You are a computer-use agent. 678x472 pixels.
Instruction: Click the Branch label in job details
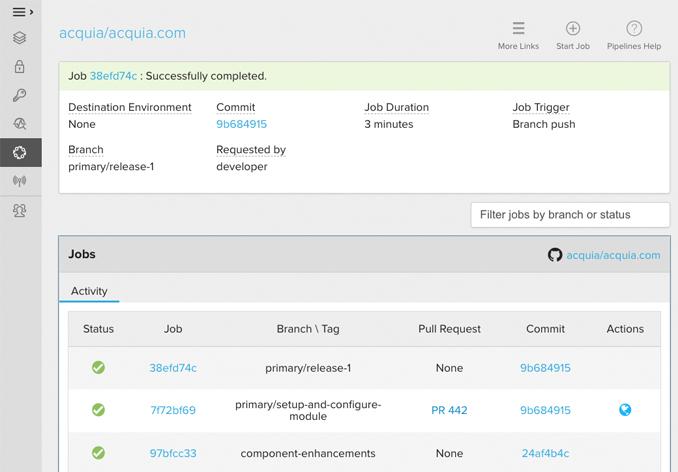pos(86,150)
